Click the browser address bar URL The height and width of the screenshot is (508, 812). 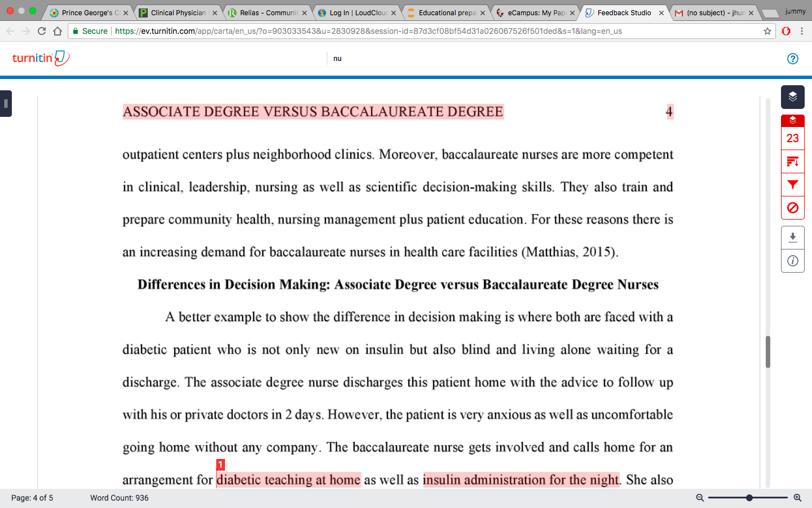pos(368,31)
